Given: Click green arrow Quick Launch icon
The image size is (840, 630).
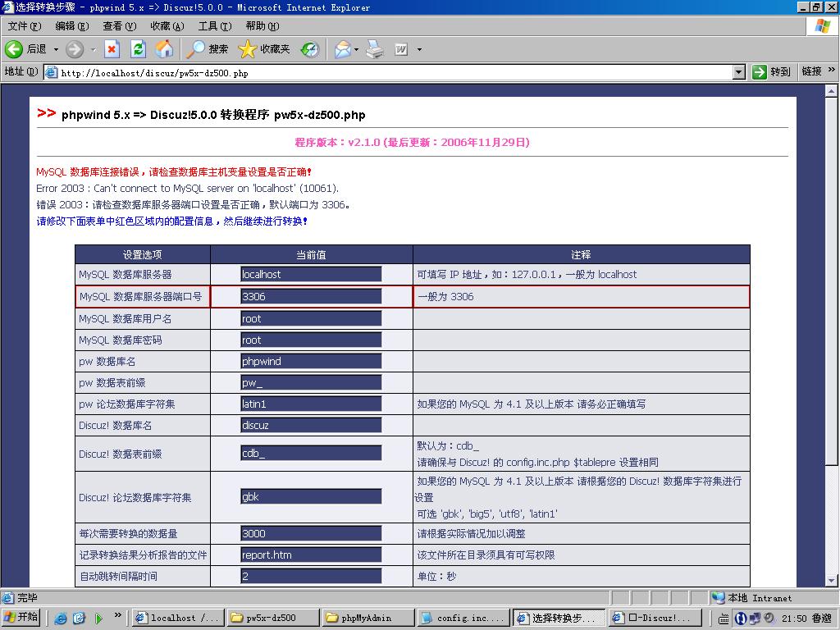Looking at the screenshot, I should click(98, 619).
